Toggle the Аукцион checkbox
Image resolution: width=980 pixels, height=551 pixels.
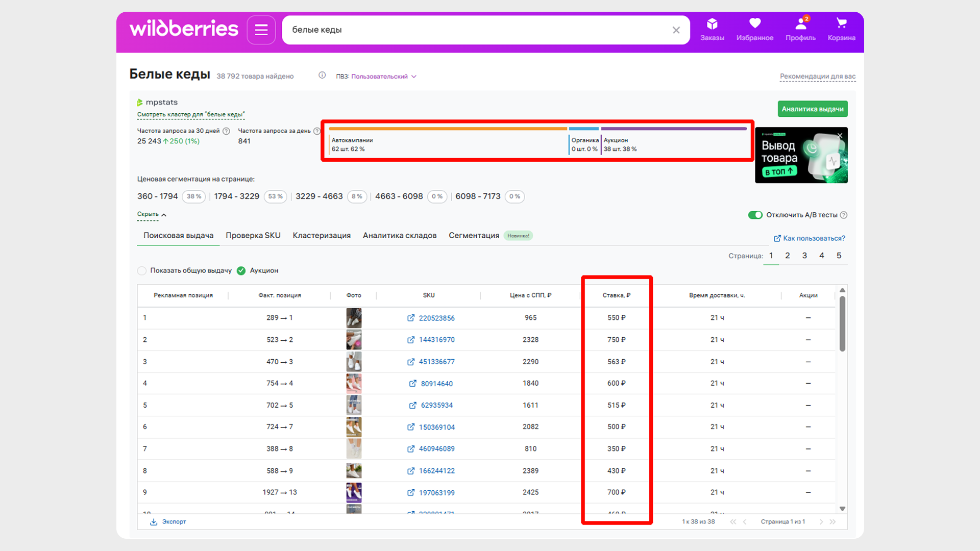click(241, 270)
